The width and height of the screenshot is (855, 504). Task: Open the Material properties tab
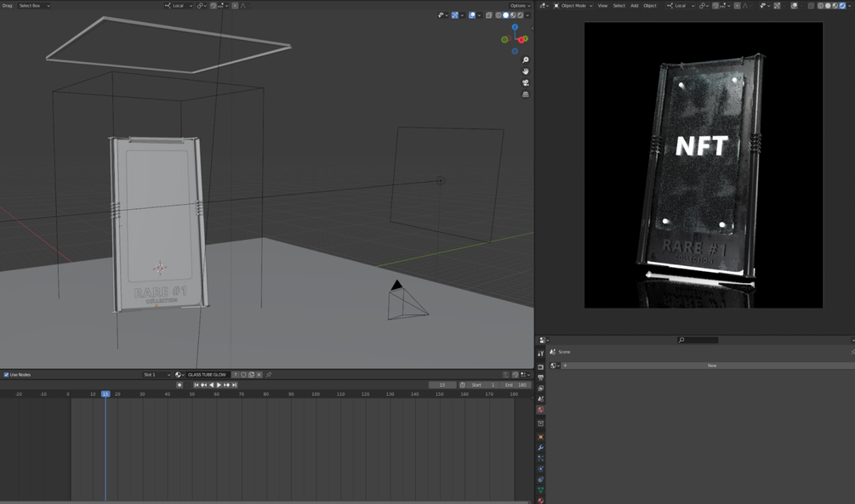[540, 501]
